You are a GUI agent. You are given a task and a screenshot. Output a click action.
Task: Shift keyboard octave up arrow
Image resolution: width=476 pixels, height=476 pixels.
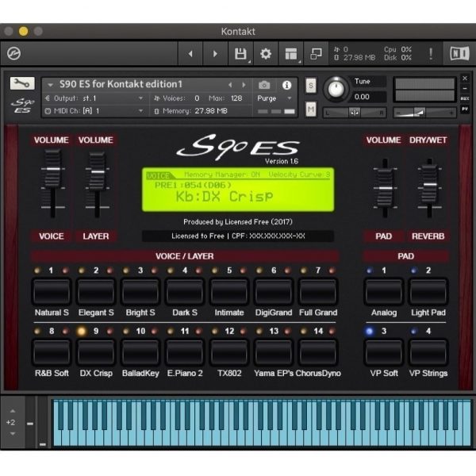13,411
